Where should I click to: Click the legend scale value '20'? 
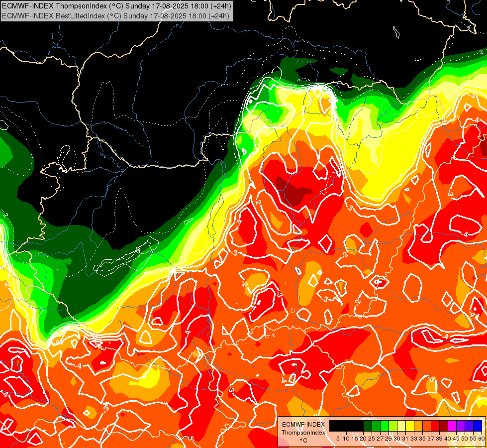[363, 439]
